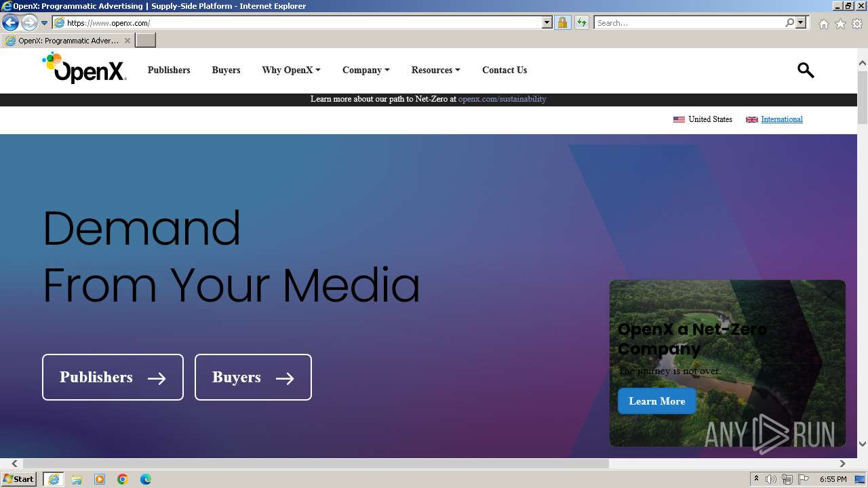The image size is (868, 488).
Task: Select the United States region
Action: 710,119
